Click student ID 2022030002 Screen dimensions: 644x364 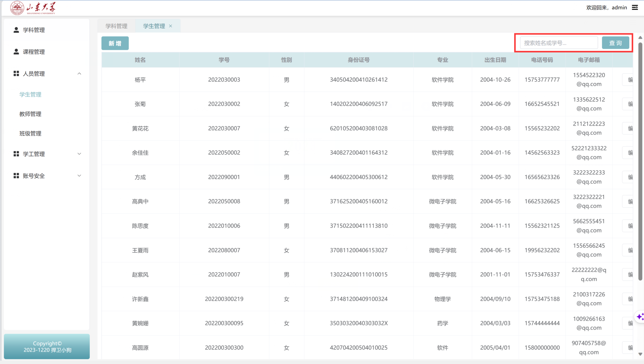[x=224, y=104]
